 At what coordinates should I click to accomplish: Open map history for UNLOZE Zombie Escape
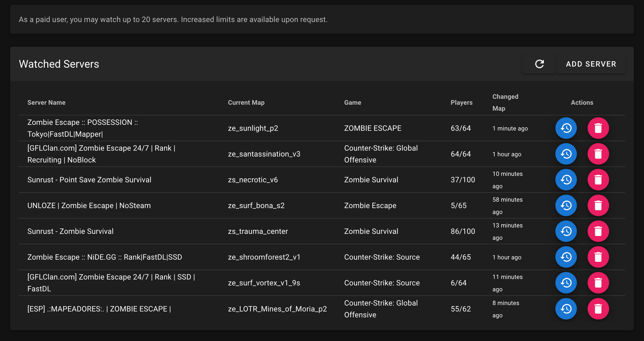566,205
